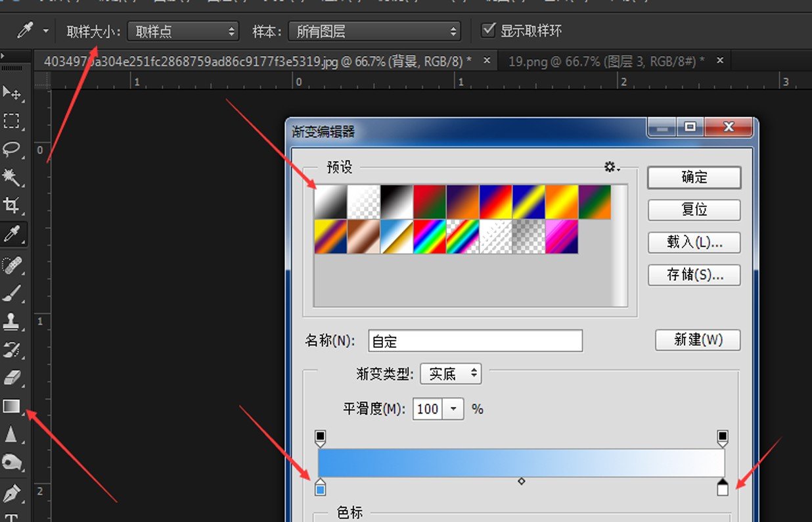Click the 名称 field containing 自定
This screenshot has width=812, height=522.
(474, 341)
